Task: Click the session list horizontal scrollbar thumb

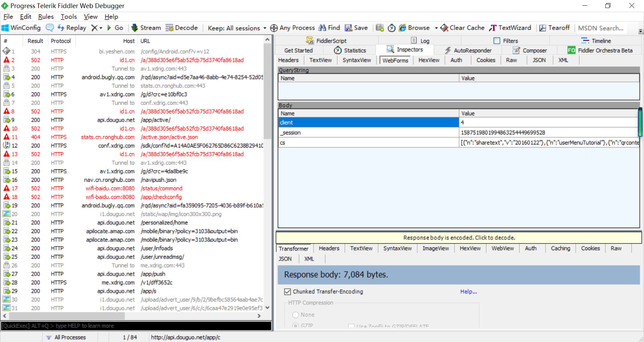Action: point(66,316)
